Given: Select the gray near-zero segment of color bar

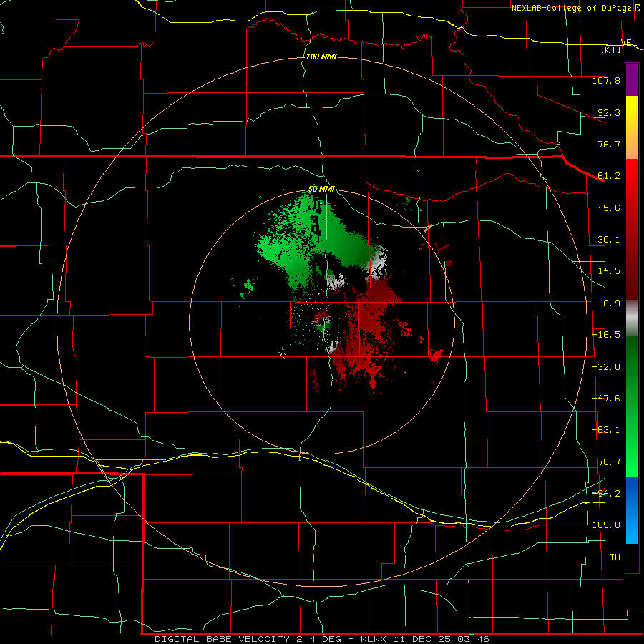Looking at the screenshot, I should tap(632, 318).
